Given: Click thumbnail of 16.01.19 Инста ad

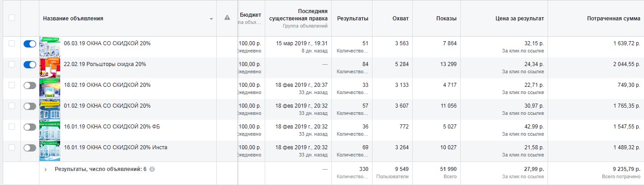Looking at the screenshot, I should pos(50,151).
